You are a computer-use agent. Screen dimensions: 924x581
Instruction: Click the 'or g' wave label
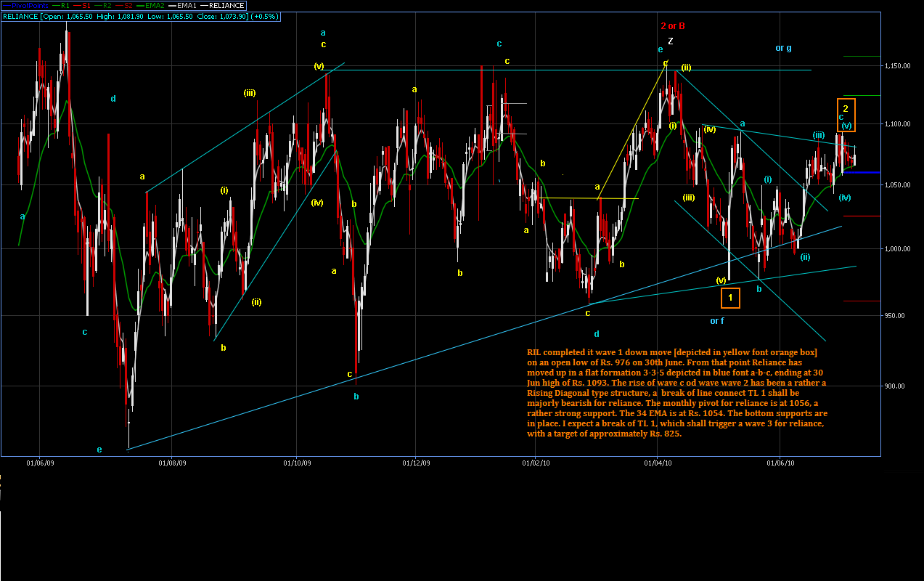click(x=783, y=48)
